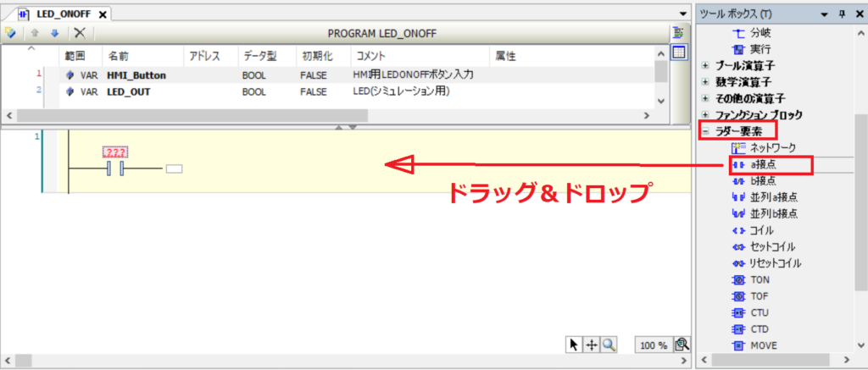Click the 名前 column header
868x370 pixels.
click(x=118, y=56)
